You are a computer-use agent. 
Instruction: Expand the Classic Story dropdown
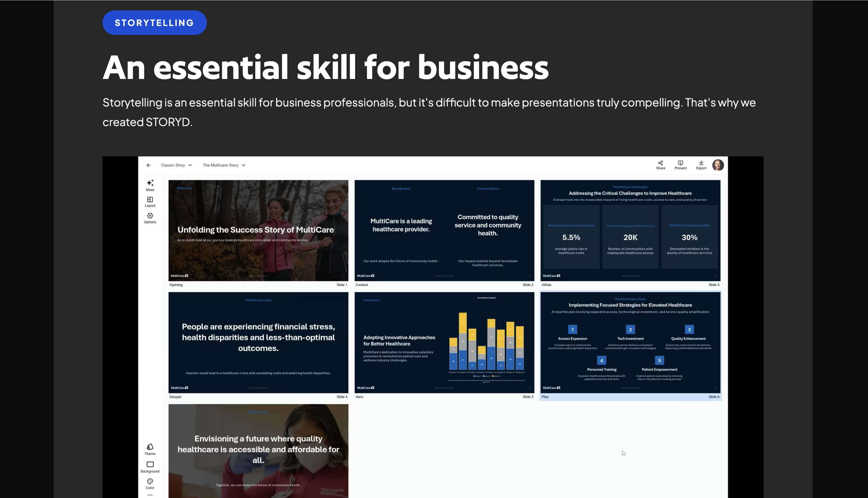(176, 165)
